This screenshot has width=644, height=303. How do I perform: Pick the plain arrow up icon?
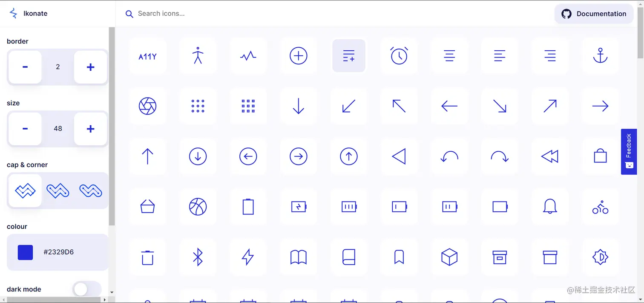147,156
